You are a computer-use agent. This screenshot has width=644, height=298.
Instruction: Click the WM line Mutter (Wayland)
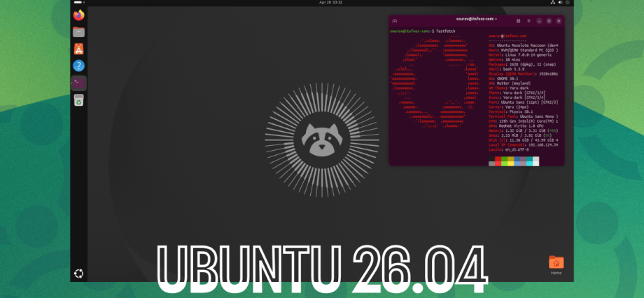508,83
